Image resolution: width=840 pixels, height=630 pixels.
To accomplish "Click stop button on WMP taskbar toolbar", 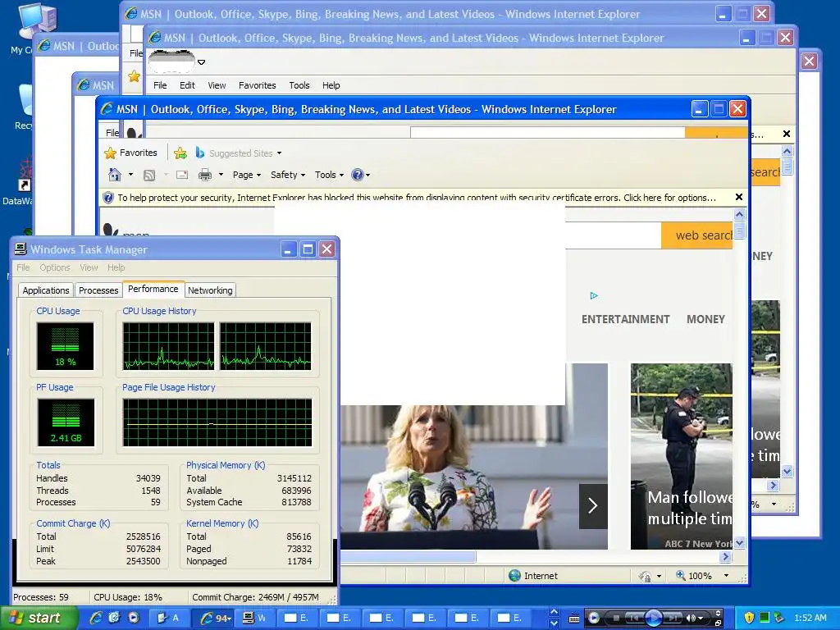I will [616, 619].
